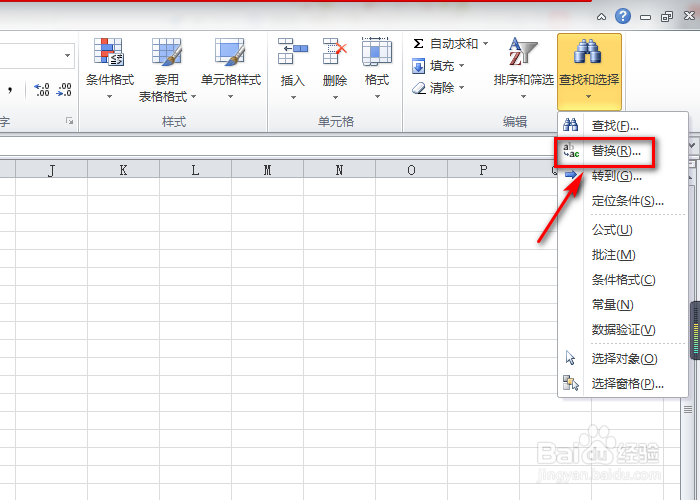Image resolution: width=700 pixels, height=500 pixels.
Task: Expand the Format (格式) dropdown arrow
Action: click(377, 97)
